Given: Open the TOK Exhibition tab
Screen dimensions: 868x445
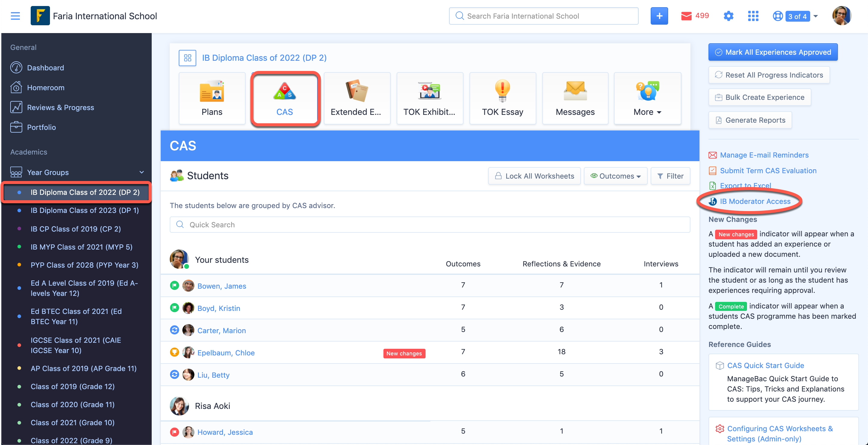Looking at the screenshot, I should pyautogui.click(x=429, y=98).
